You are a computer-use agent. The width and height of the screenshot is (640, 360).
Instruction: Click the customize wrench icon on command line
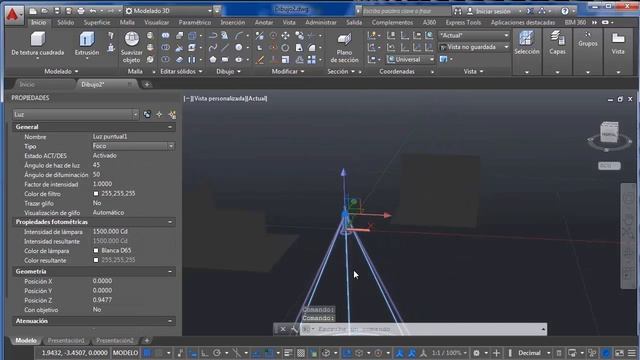294,329
